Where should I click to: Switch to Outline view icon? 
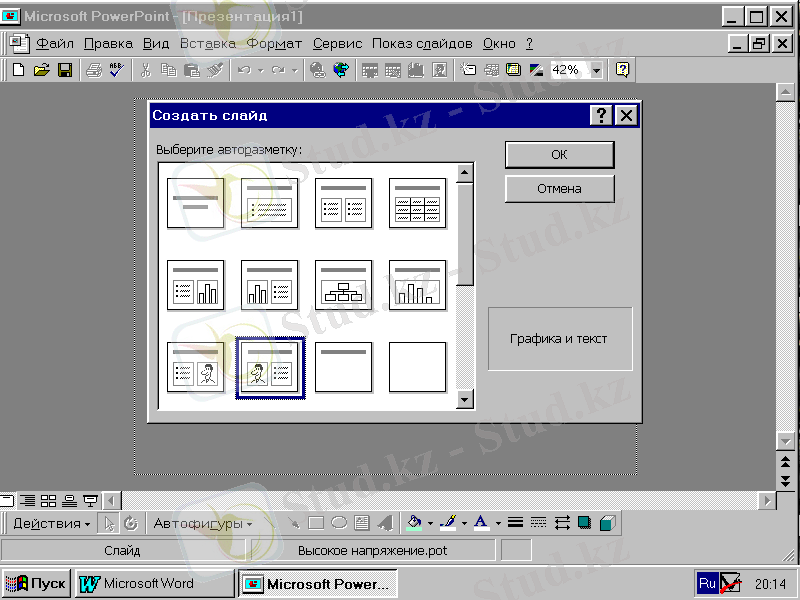(28, 500)
